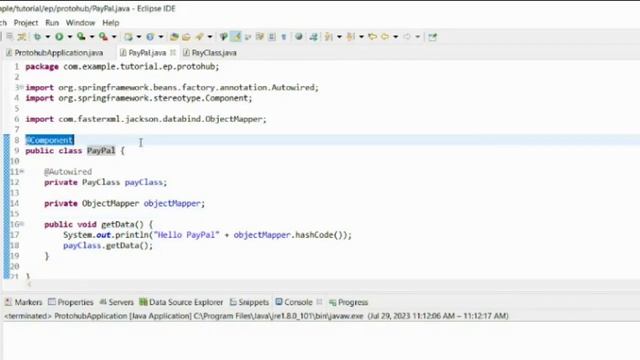Select the Console view tab
The height and width of the screenshot is (360, 640).
[294, 302]
